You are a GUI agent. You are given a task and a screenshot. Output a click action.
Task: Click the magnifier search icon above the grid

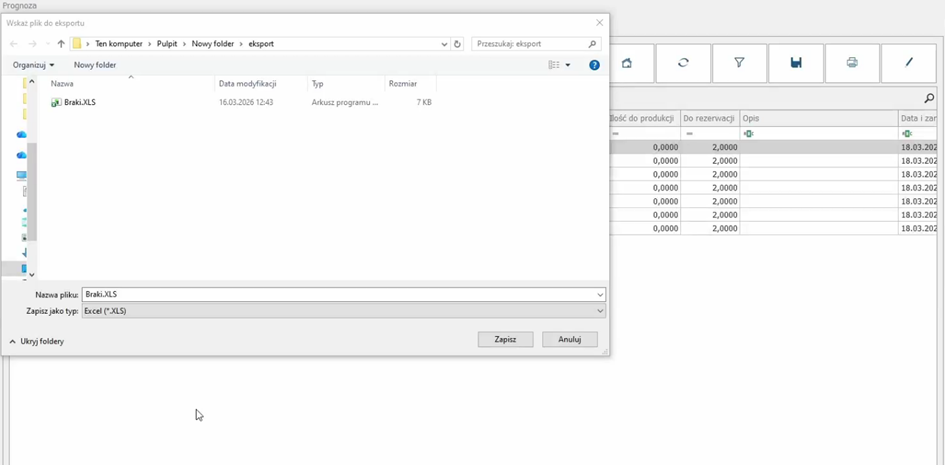pos(929,98)
